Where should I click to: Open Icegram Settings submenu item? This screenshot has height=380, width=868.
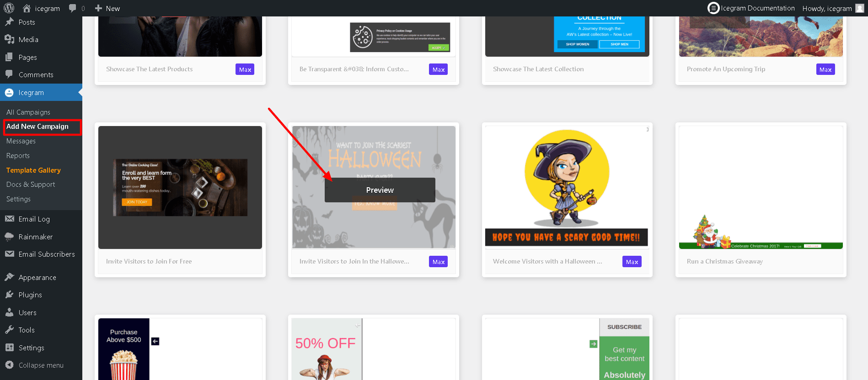point(18,199)
